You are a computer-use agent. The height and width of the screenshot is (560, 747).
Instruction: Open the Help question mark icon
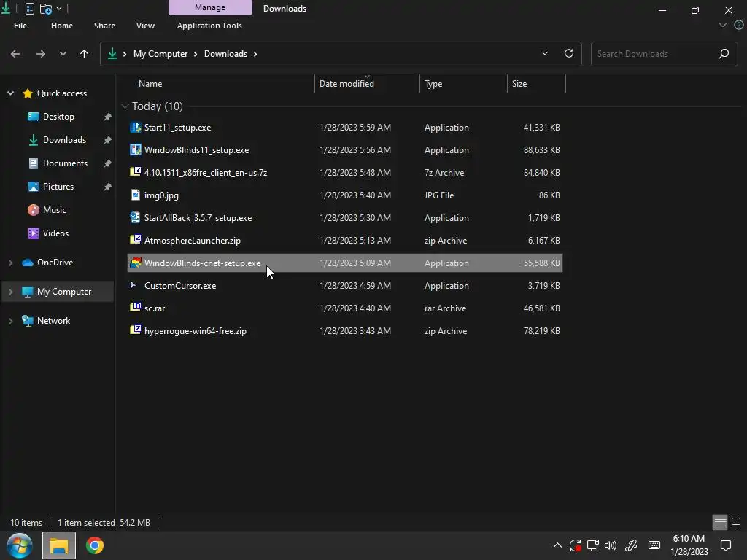739,25
